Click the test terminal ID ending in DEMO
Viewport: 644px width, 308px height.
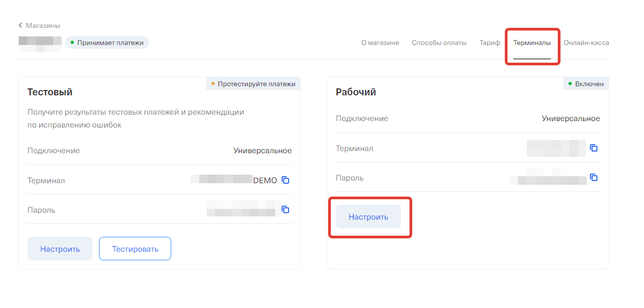pos(234,181)
